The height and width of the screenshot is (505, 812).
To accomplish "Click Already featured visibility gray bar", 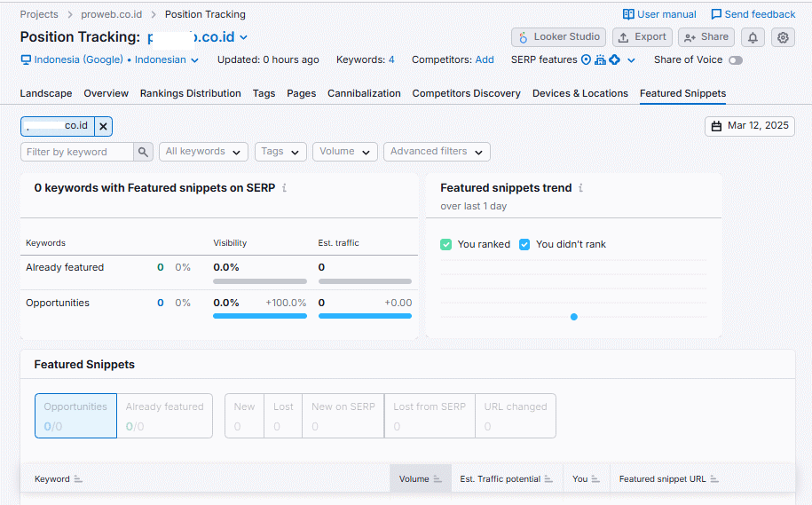I will click(260, 281).
